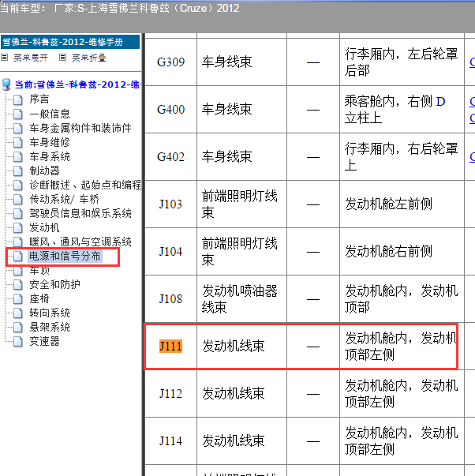Image resolution: width=475 pixels, height=476 pixels.
Task: Click the page icon beside 车身金属构件和装饰件
Action: point(18,128)
